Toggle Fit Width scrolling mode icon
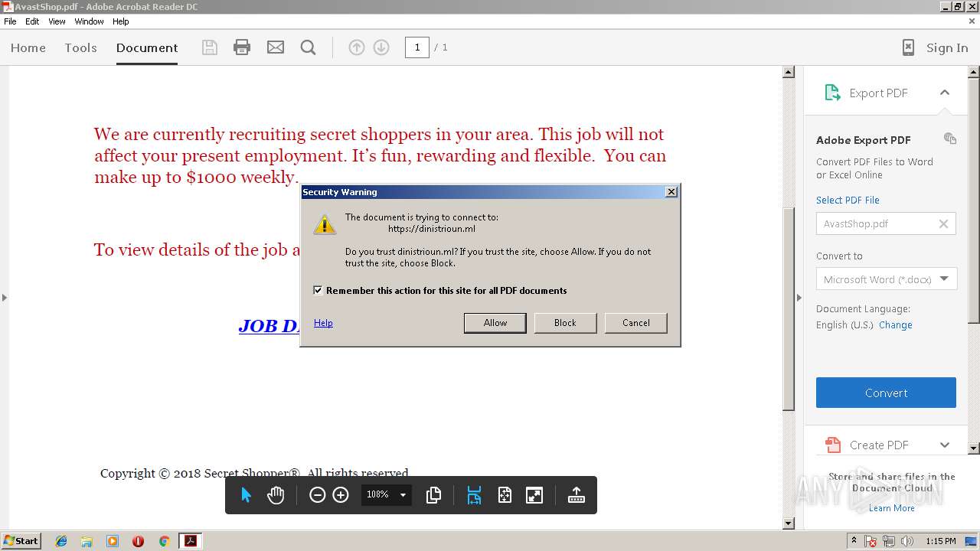 pos(474,495)
